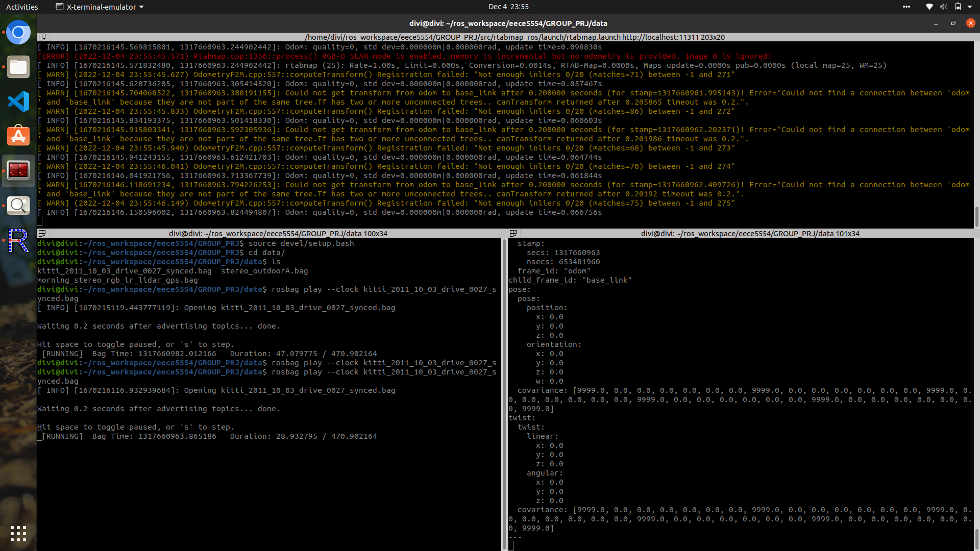Click the top pane layout grid icon
Viewport: 980px width, 551px height.
(42, 37)
